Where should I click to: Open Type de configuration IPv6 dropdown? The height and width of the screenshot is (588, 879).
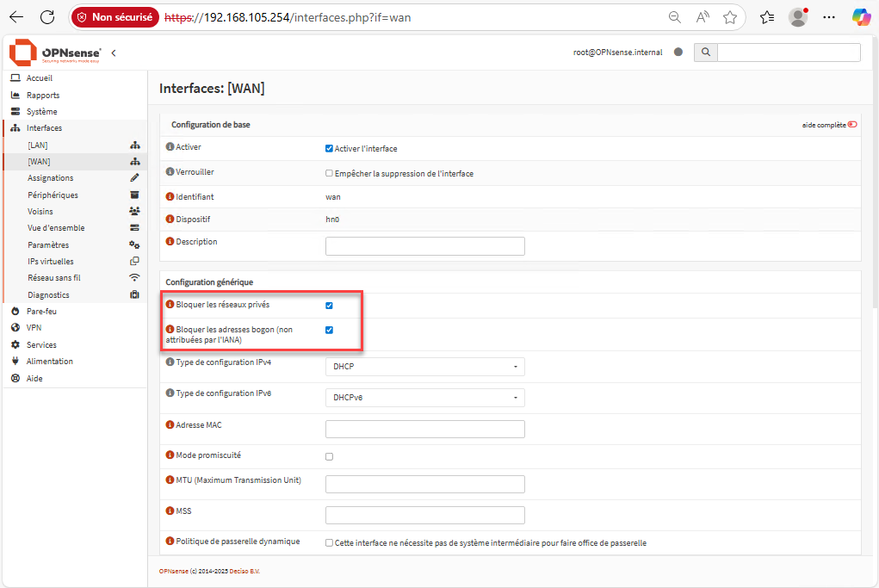pos(424,398)
